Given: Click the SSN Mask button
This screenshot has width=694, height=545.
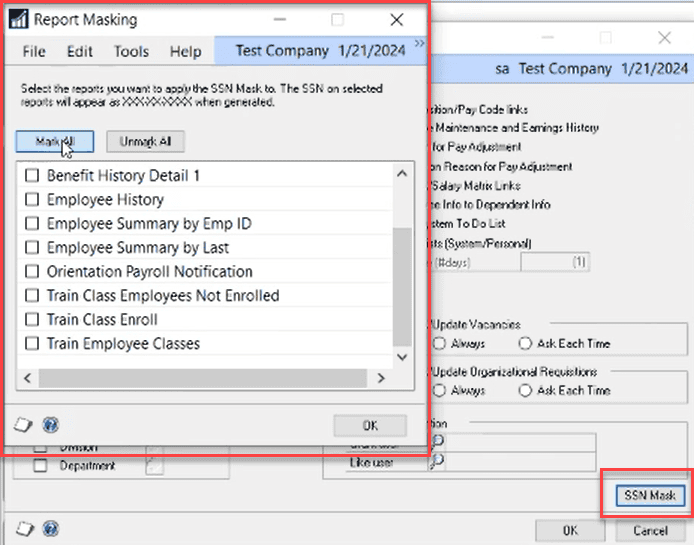Looking at the screenshot, I should coord(650,495).
